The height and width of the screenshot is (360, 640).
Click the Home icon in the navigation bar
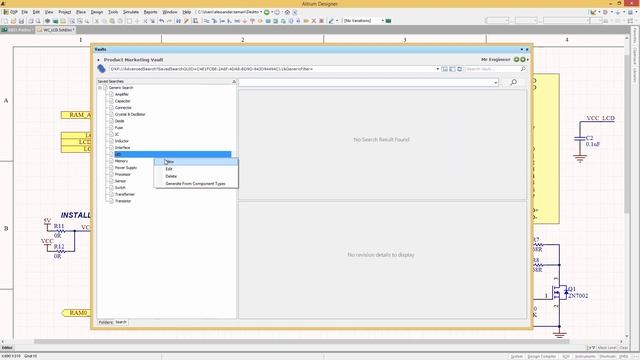coord(287,12)
